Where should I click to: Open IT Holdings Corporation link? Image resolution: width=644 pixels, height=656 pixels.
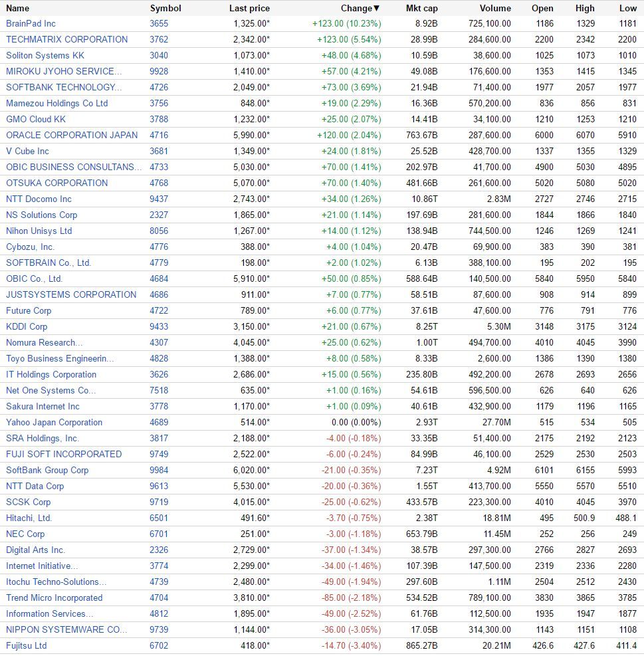[x=51, y=374]
